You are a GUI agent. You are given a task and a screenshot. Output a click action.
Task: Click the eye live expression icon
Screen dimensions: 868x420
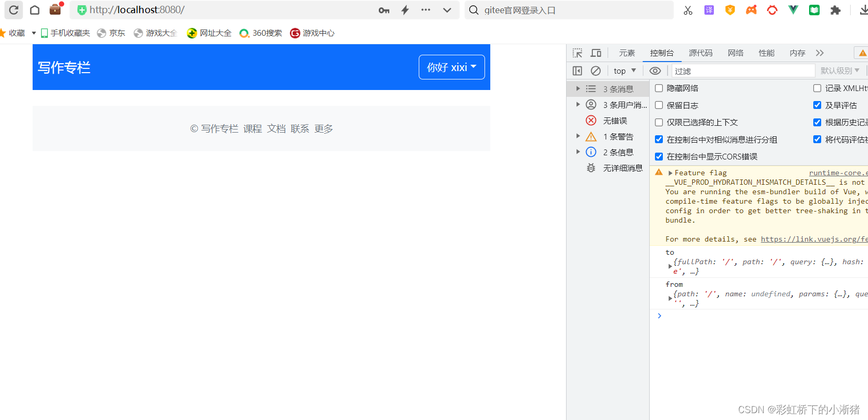(x=655, y=71)
